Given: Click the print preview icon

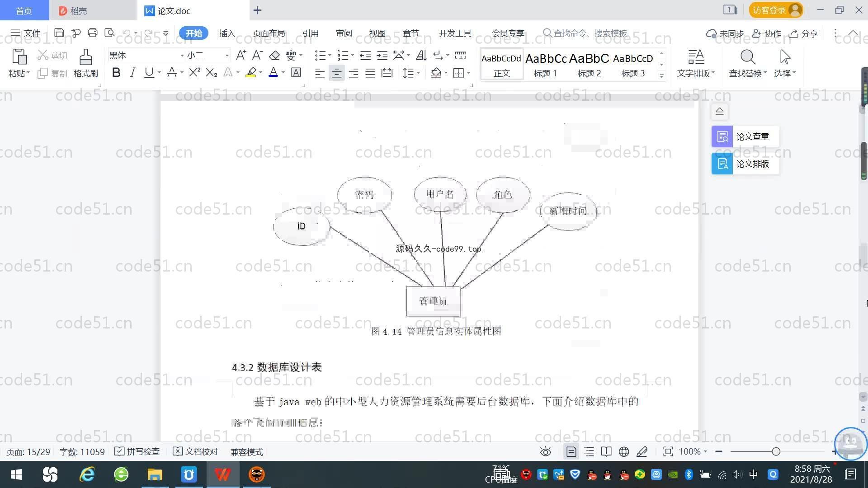Looking at the screenshot, I should pyautogui.click(x=109, y=33).
